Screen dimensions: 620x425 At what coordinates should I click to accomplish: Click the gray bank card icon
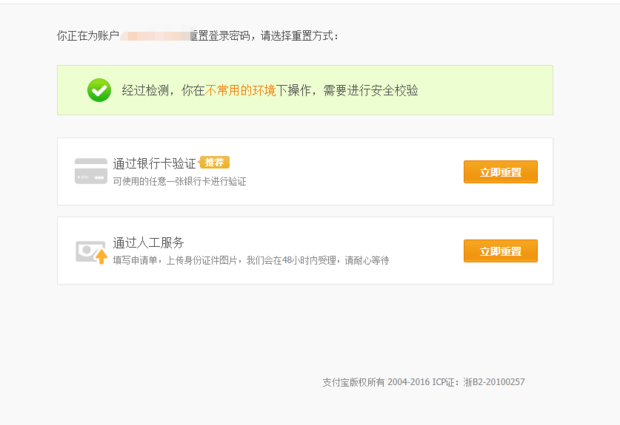[91, 171]
